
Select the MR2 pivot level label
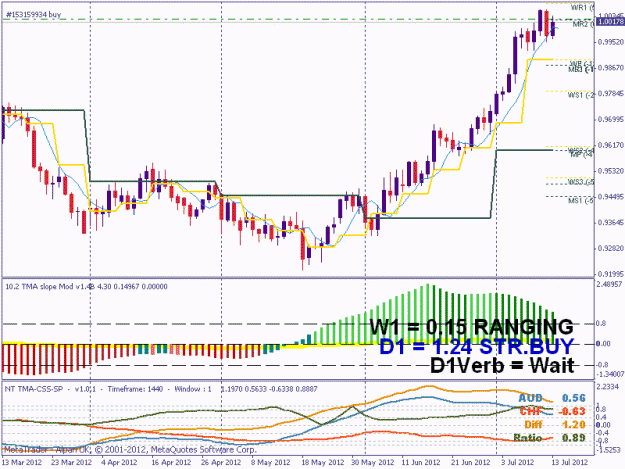[583, 24]
